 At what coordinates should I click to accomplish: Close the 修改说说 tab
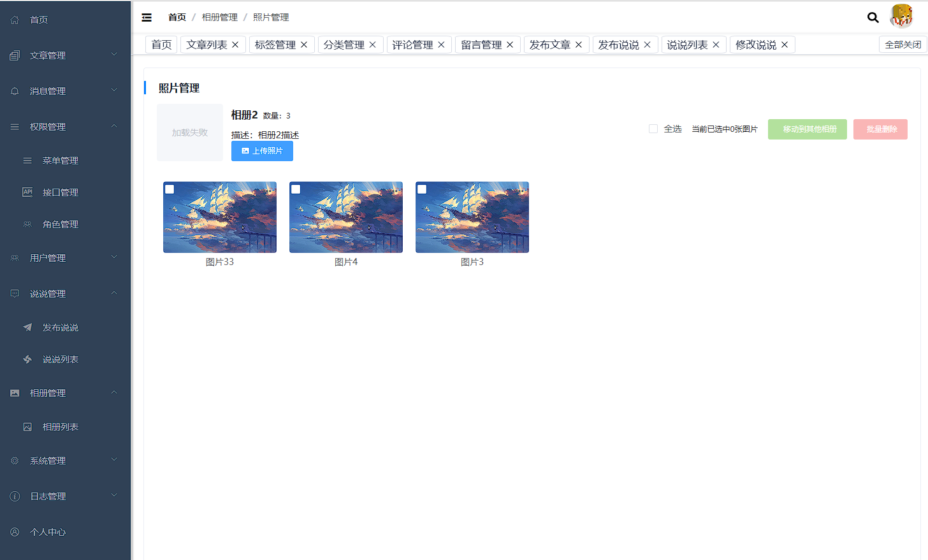(x=785, y=45)
